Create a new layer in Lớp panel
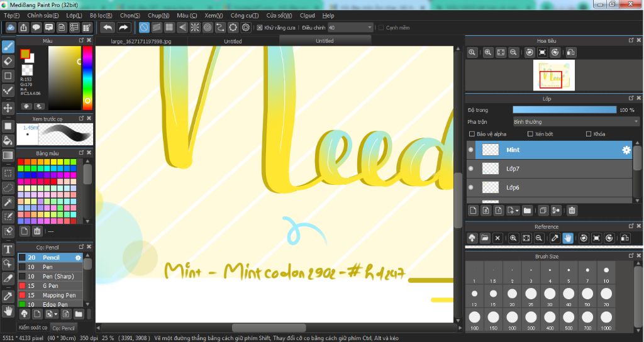Screen dimensions: 644x342 point(473,211)
